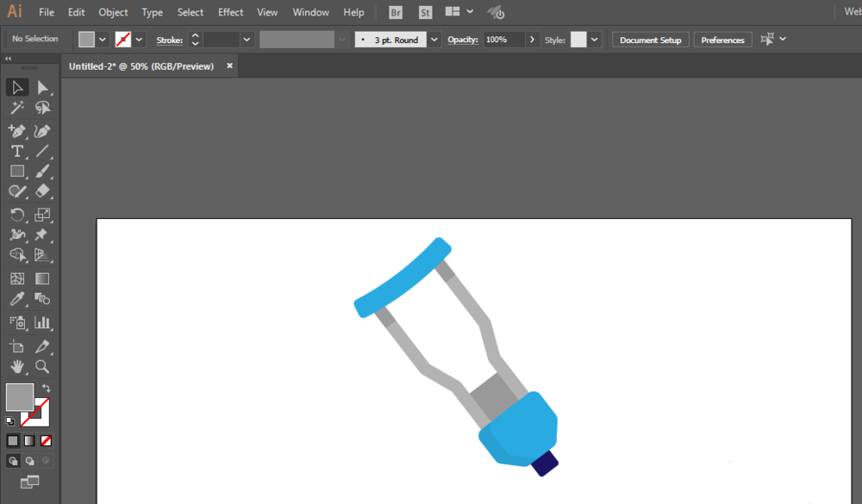Select the Type tool

16,151
